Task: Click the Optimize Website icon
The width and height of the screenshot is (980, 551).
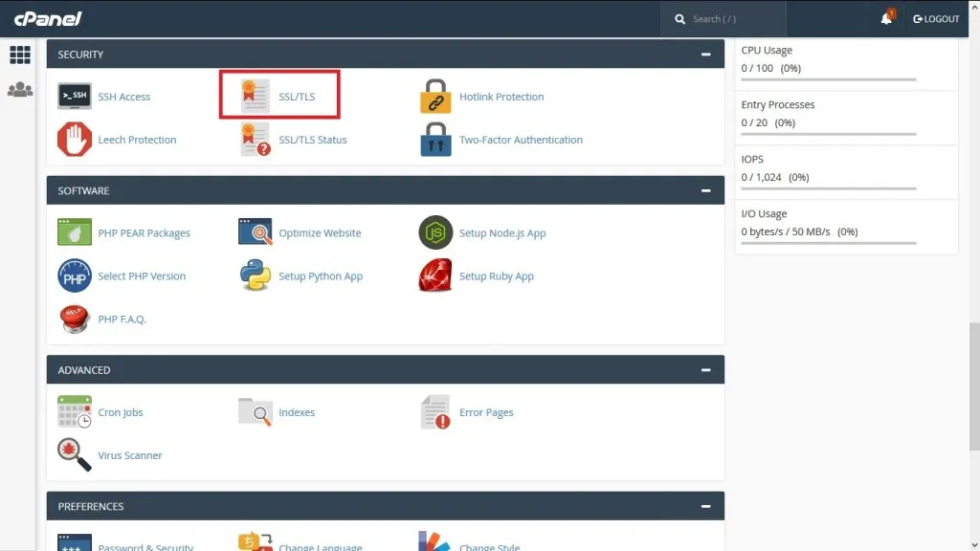Action: click(x=255, y=231)
